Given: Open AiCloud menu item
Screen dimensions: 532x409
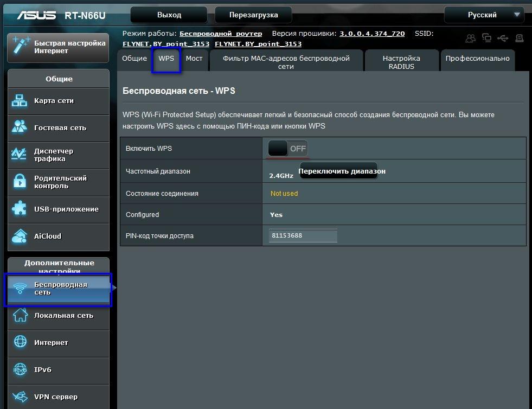Looking at the screenshot, I should 59,237.
